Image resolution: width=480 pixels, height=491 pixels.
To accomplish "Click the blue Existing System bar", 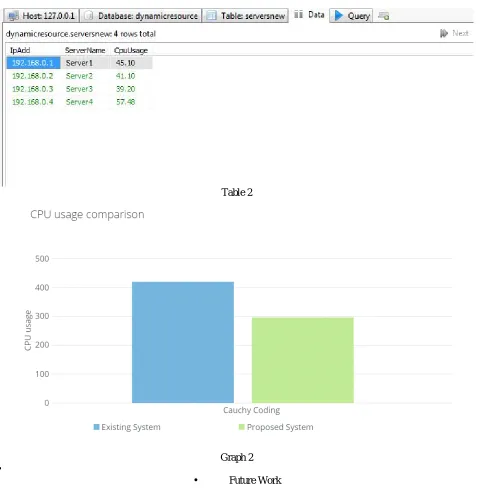I will click(x=183, y=342).
